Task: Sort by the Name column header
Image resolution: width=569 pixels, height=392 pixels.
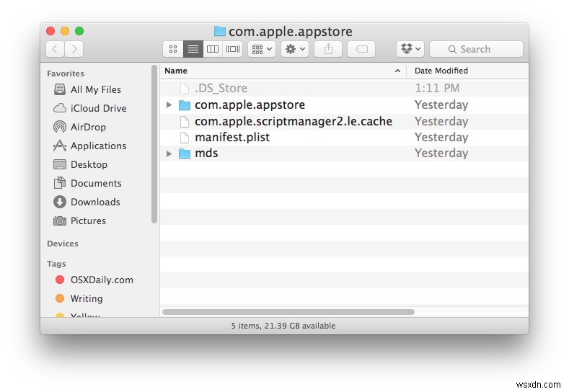Action: (x=283, y=71)
